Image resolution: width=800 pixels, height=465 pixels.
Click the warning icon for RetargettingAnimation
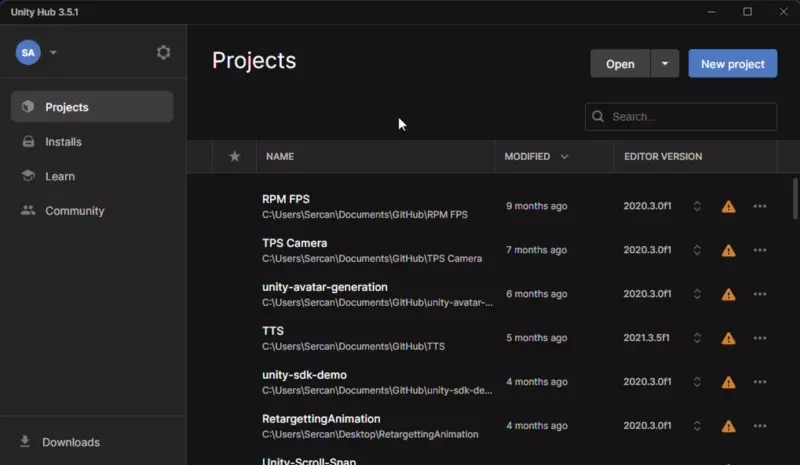pyautogui.click(x=729, y=426)
